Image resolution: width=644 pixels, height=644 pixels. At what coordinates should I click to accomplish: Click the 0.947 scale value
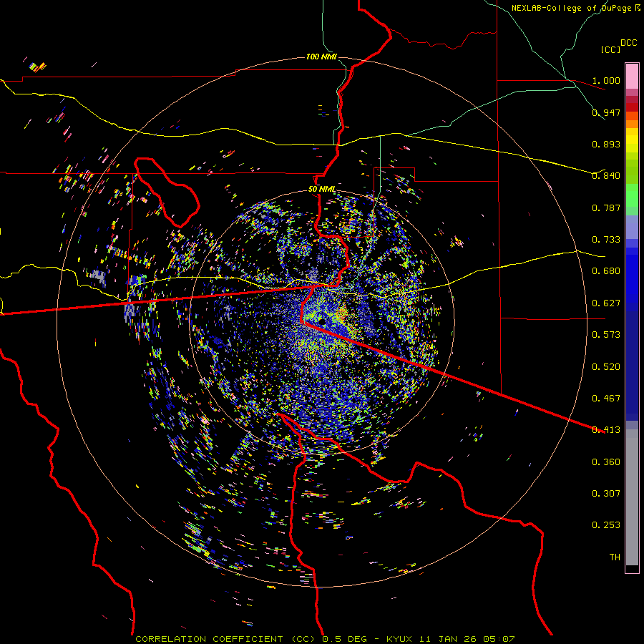[x=606, y=112]
